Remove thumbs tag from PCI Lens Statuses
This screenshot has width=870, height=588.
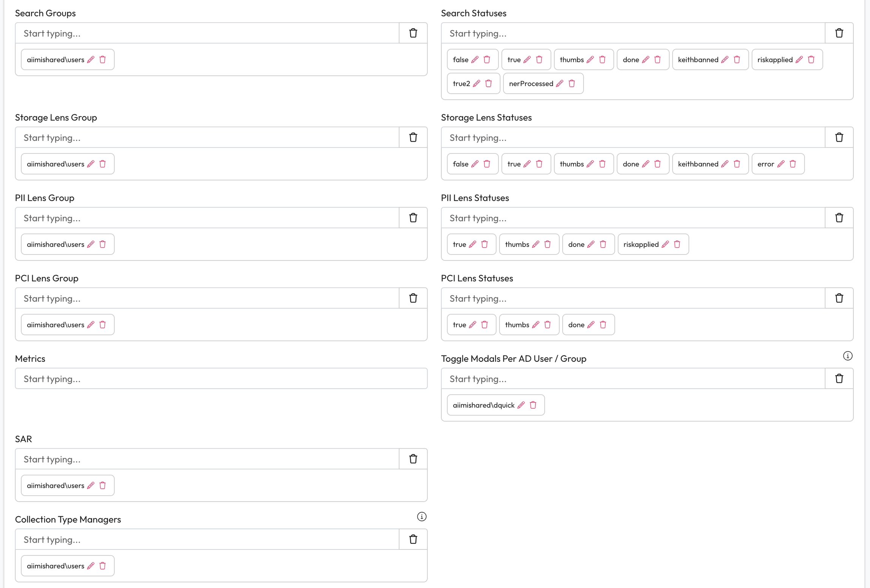[548, 325]
